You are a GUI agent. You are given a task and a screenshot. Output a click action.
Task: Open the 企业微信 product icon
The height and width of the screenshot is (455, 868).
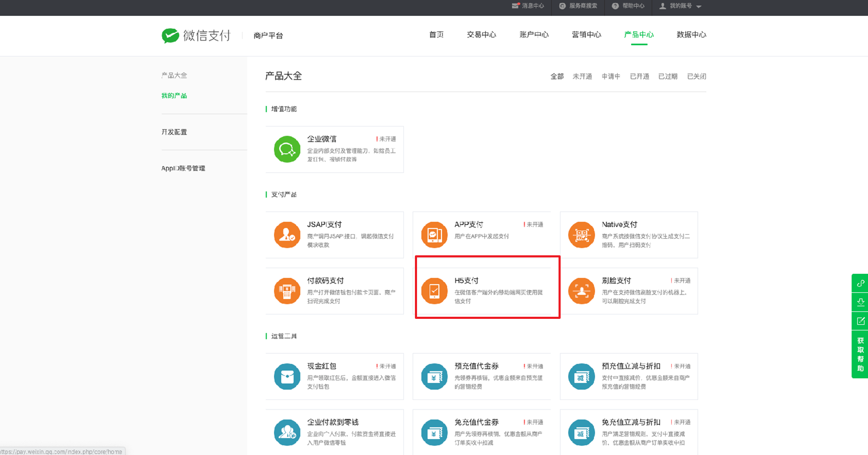click(x=287, y=149)
